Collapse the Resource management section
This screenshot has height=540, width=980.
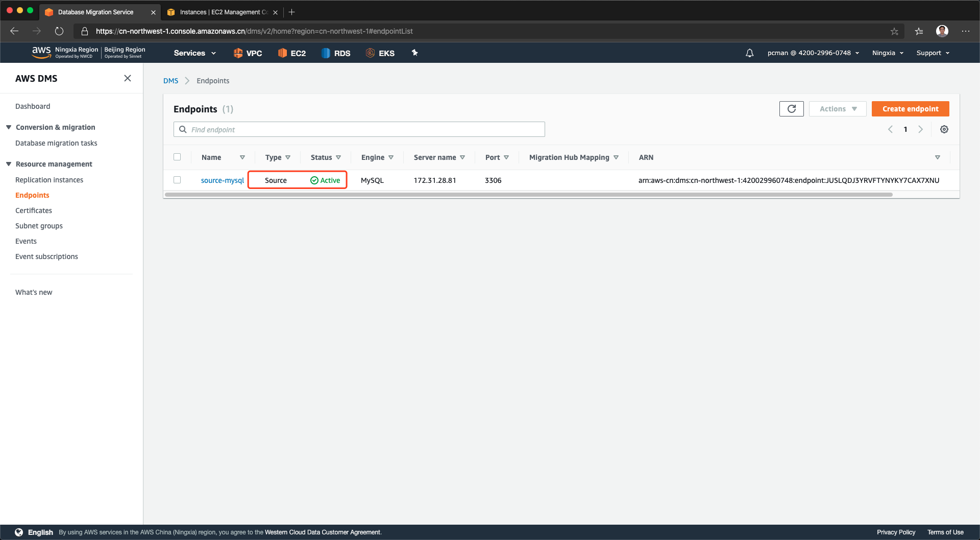(x=9, y=164)
